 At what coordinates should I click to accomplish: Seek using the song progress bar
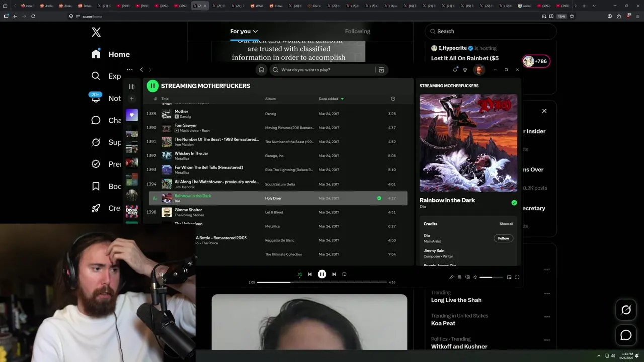[322, 282]
